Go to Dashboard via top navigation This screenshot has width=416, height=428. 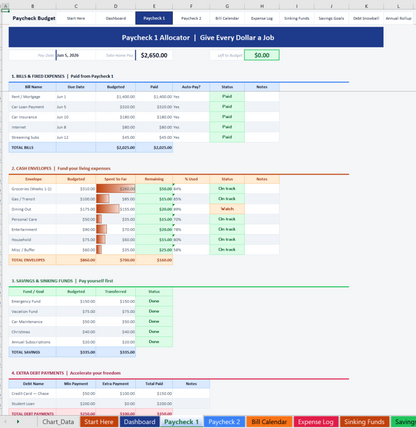click(116, 18)
